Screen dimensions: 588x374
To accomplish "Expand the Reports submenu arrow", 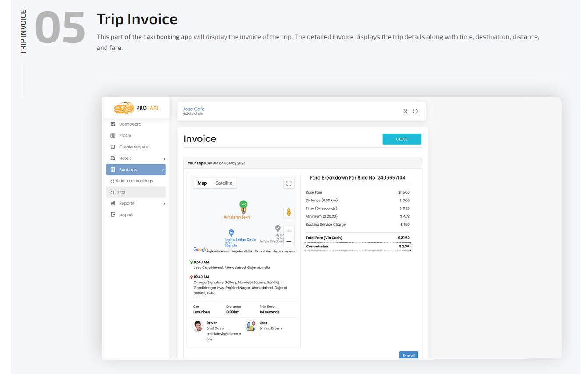I will click(x=165, y=204).
